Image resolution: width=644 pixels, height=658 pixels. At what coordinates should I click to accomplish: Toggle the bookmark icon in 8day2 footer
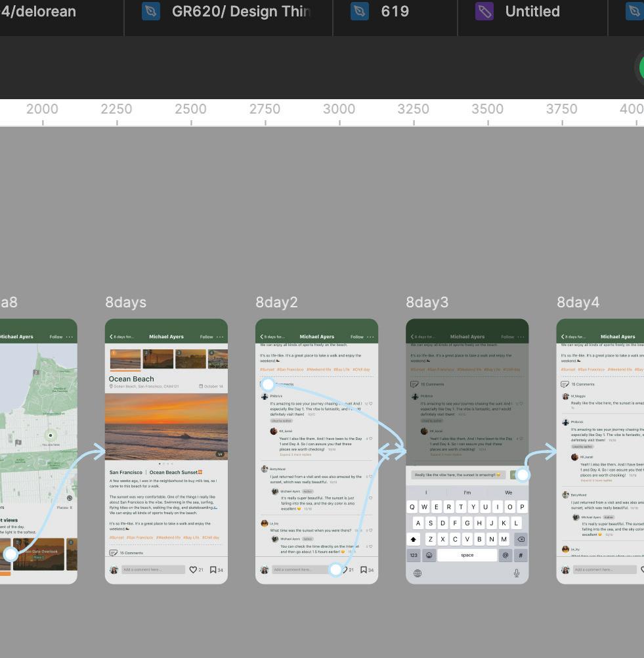(x=364, y=569)
